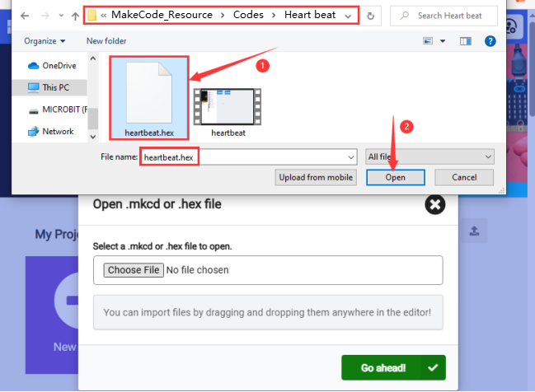535x392 pixels.
Task: Click Heart beat in the address path
Action: click(x=310, y=15)
